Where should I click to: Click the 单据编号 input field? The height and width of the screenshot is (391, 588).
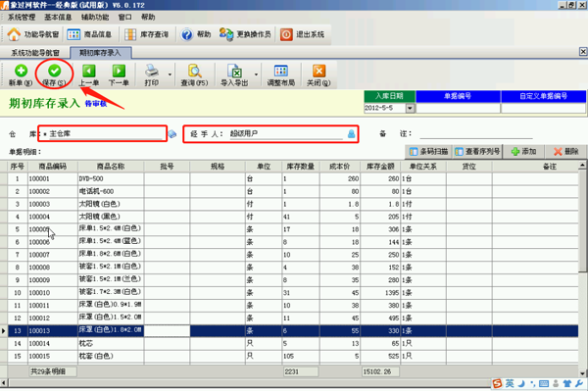pos(458,109)
